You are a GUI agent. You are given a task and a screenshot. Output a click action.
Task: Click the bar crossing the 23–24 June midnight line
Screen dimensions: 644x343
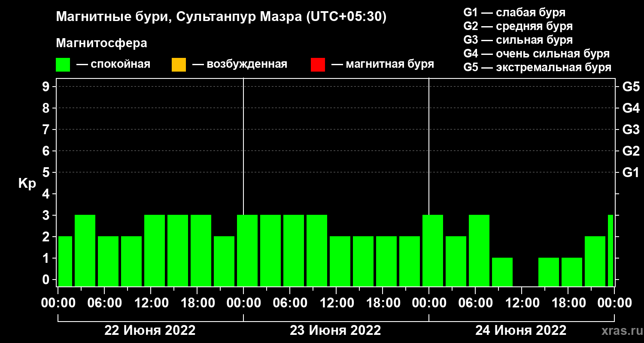coord(433,250)
